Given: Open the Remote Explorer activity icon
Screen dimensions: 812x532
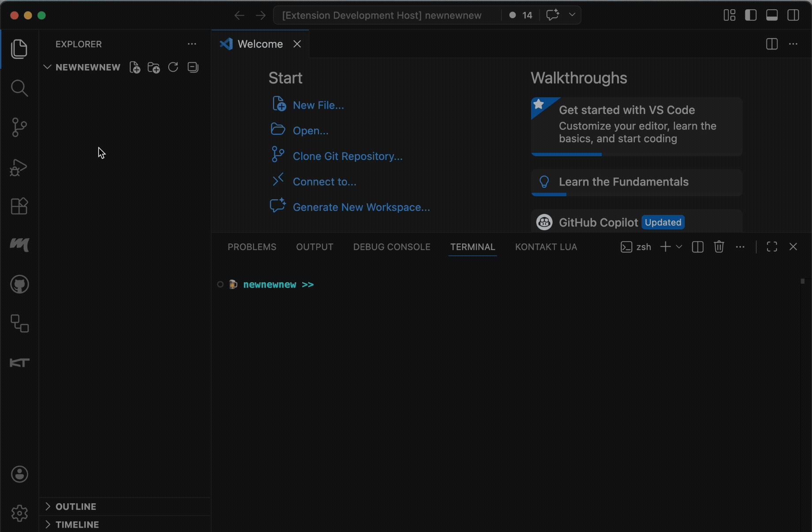Looking at the screenshot, I should coord(19,323).
